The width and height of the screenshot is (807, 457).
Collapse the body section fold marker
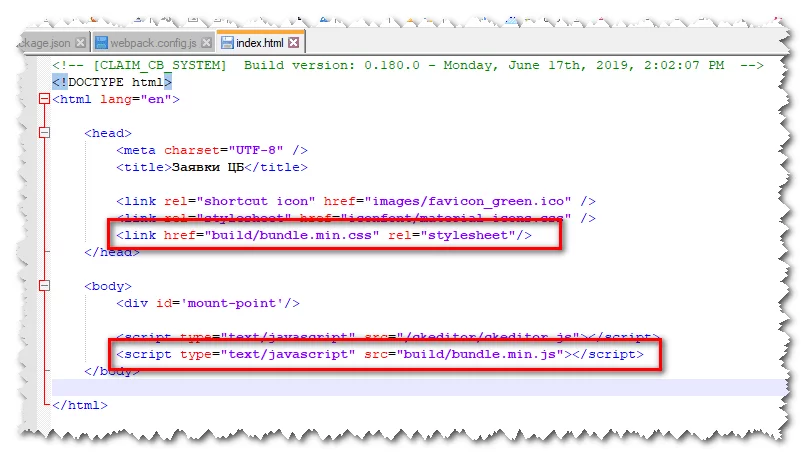42,286
